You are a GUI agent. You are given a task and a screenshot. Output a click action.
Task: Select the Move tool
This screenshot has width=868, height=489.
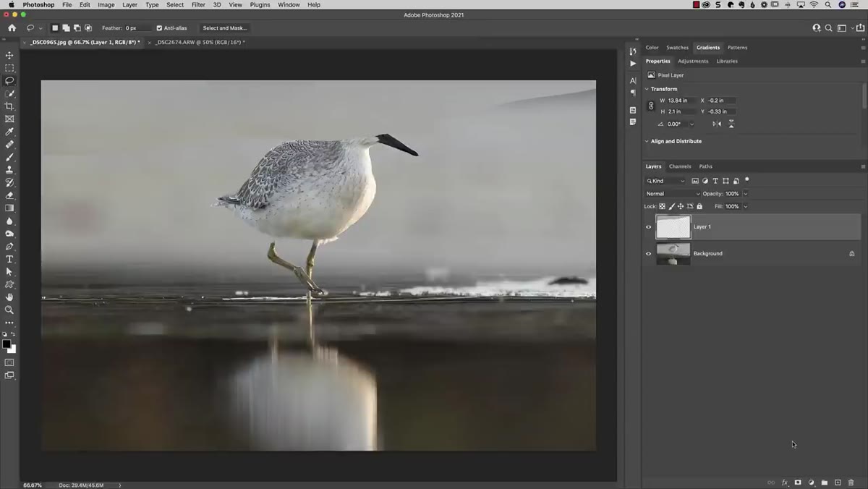pos(9,55)
